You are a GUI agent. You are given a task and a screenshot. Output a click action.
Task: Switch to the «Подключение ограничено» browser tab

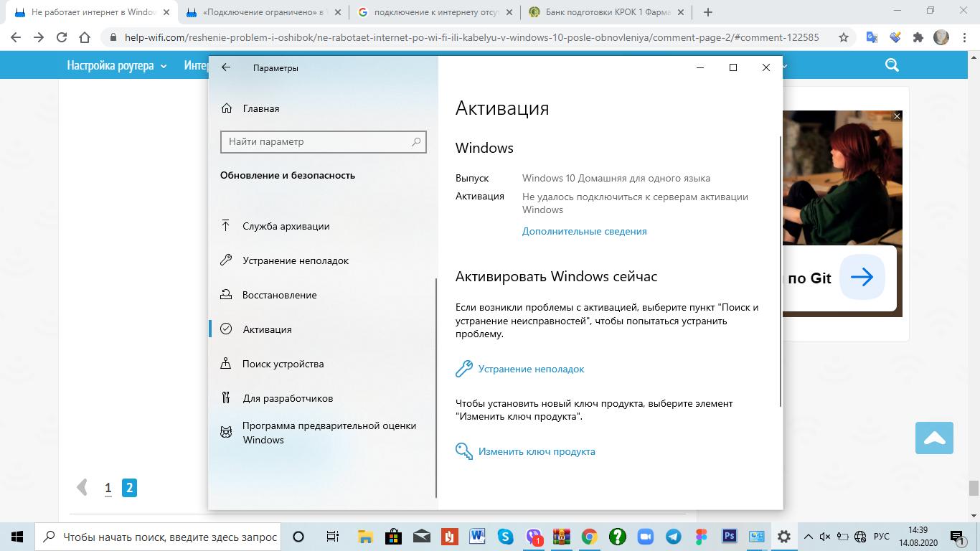(263, 12)
